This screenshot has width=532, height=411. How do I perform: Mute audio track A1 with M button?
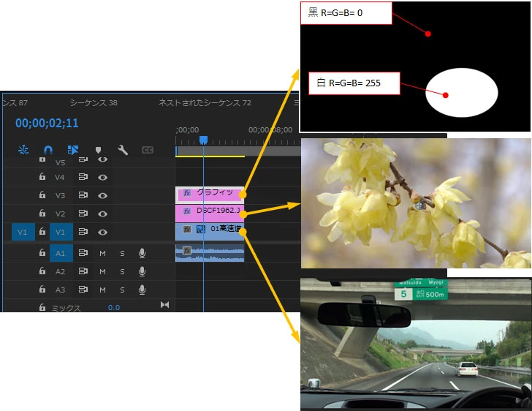click(102, 253)
